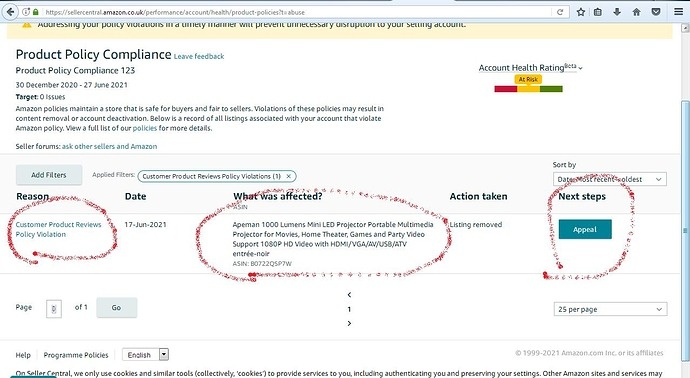Click the Next steps column header
This screenshot has width=690, height=378.
coord(582,196)
